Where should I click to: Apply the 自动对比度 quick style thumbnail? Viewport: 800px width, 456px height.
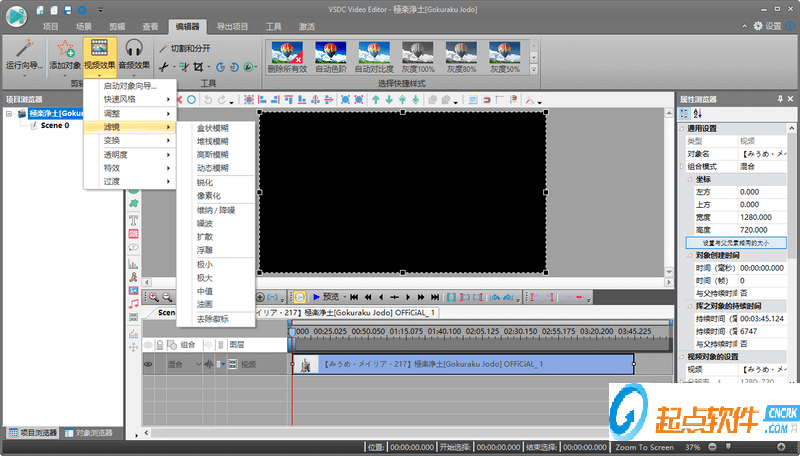(374, 57)
